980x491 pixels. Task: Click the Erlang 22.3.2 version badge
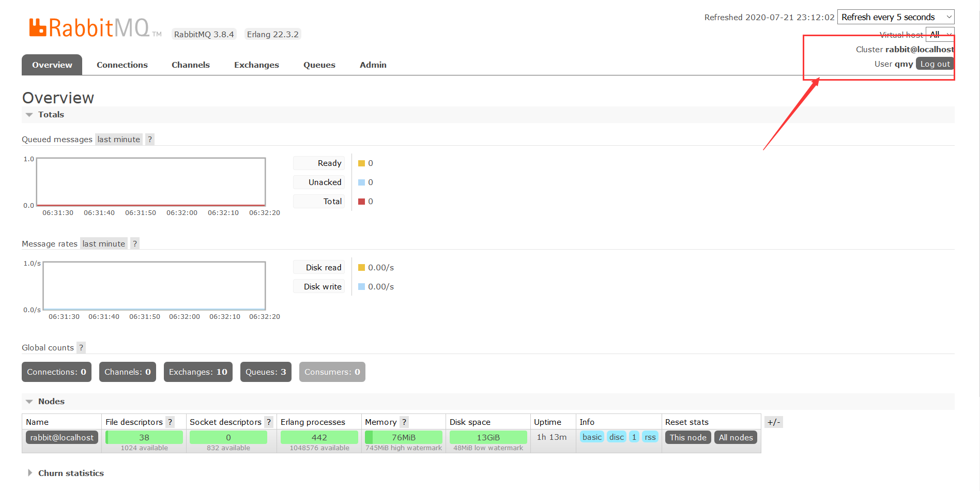pos(273,35)
